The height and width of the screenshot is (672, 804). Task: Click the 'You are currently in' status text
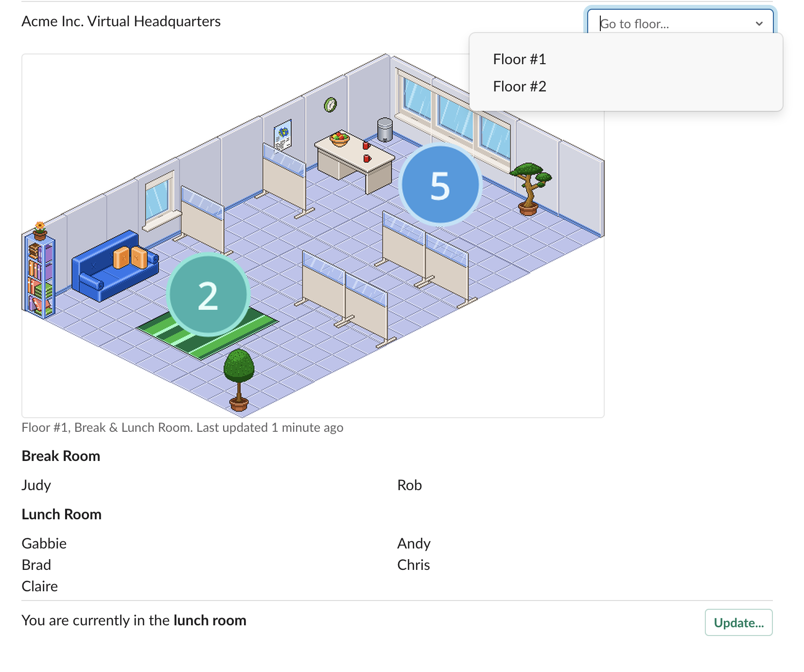click(134, 620)
